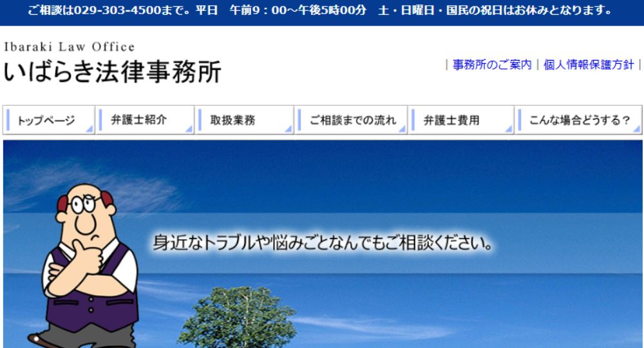Click the Ibaraki Law Office English text

70,47
